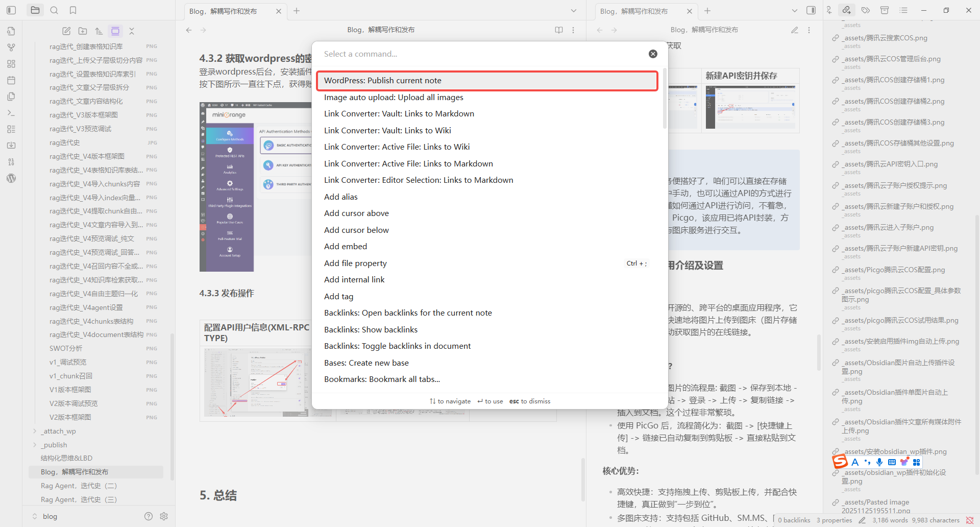The image size is (980, 527).
Task: Create a new folder in the file explorer
Action: click(83, 31)
